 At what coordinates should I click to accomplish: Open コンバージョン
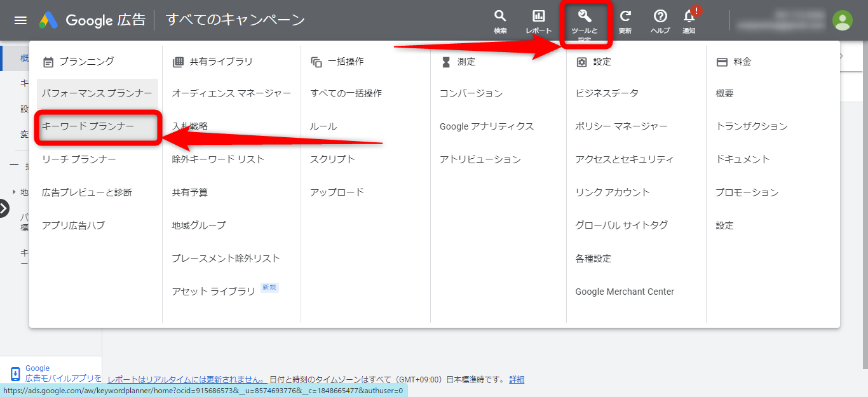471,93
